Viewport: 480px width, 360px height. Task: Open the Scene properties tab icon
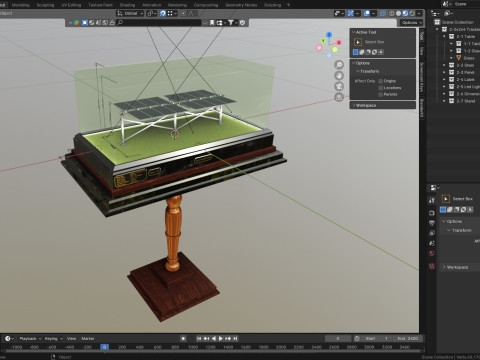(x=432, y=243)
